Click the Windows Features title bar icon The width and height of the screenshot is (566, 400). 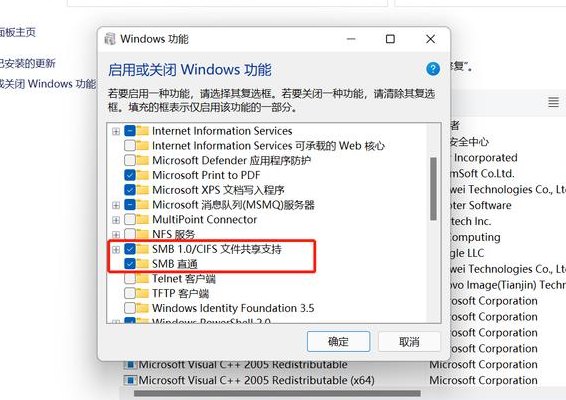(x=110, y=39)
